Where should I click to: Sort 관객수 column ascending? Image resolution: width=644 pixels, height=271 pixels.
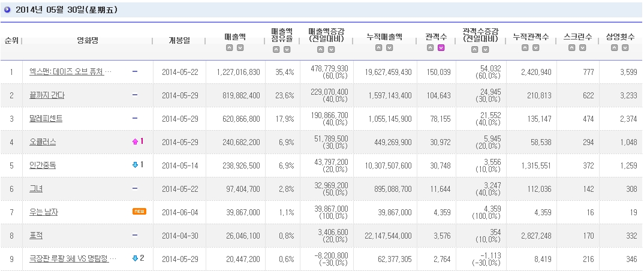click(431, 48)
